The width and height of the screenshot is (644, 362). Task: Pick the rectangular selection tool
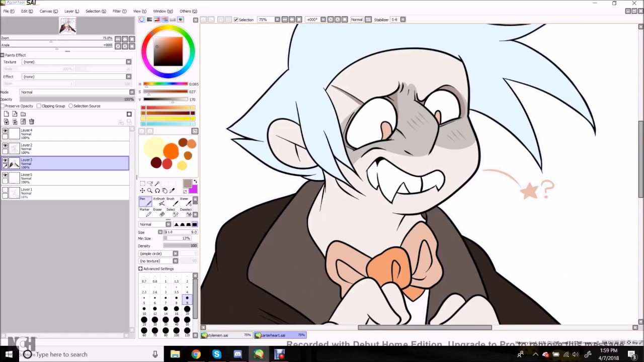coord(142,184)
